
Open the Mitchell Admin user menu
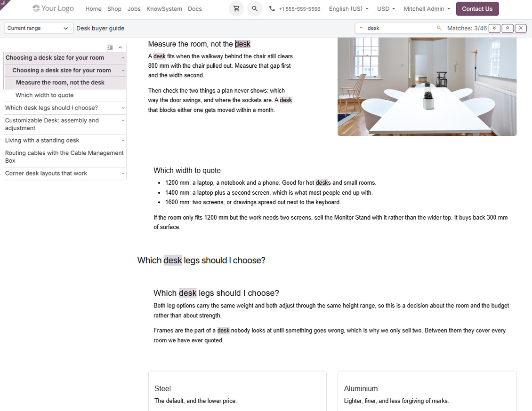tap(427, 9)
